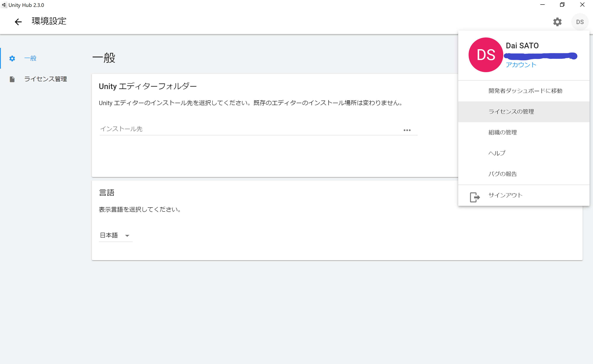Choose ライセンスの管理 from account menu
This screenshot has height=364, width=593.
click(511, 112)
